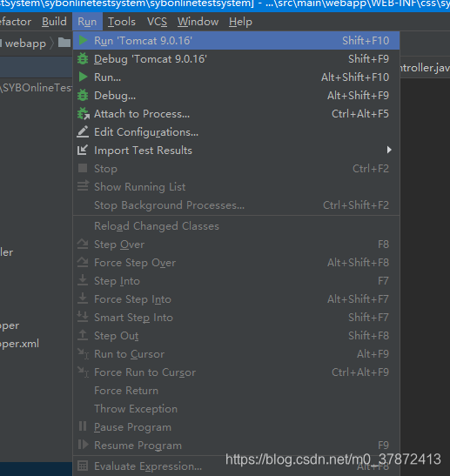Choose Run... from the Run menu

[x=236, y=77]
